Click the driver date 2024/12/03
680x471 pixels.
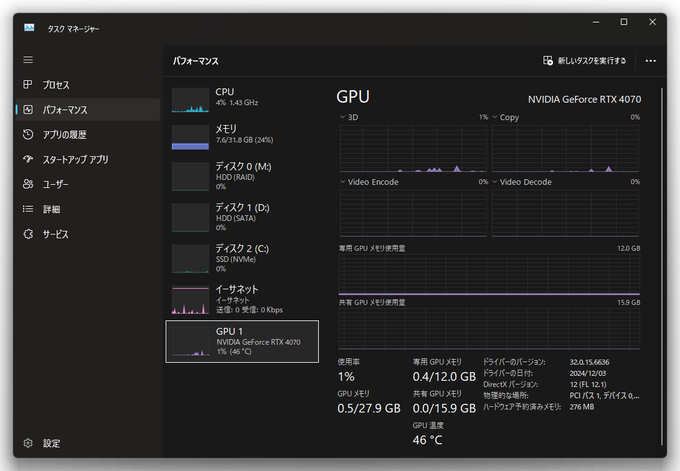588,373
